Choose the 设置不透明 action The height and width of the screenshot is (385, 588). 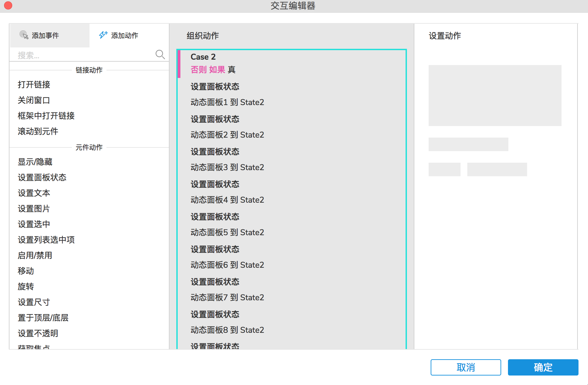[x=38, y=333]
